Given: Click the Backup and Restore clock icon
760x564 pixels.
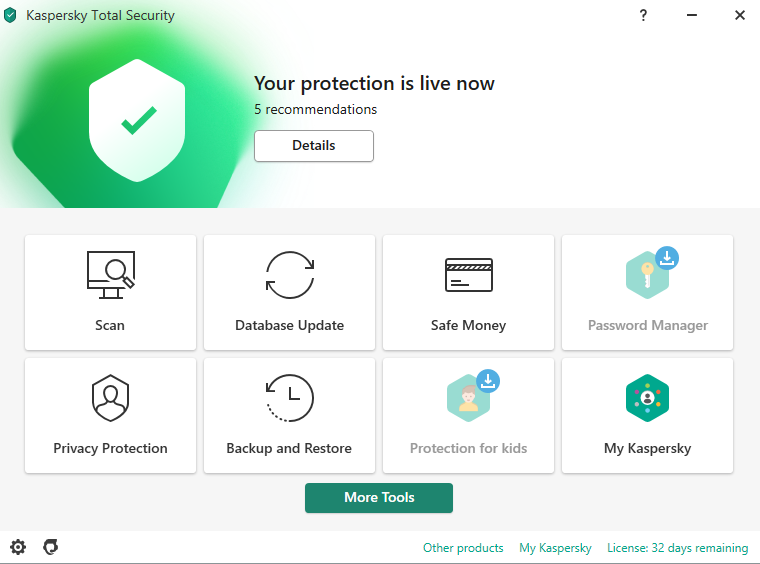Looking at the screenshot, I should point(289,398).
